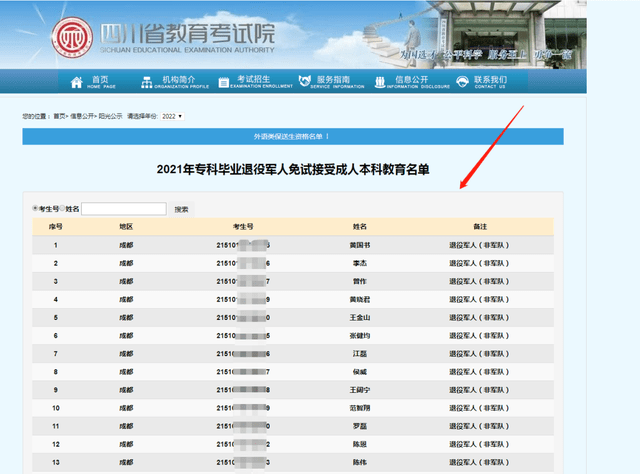The width and height of the screenshot is (640, 474).
Task: Select the 考生号 radio button
Action: tap(36, 208)
